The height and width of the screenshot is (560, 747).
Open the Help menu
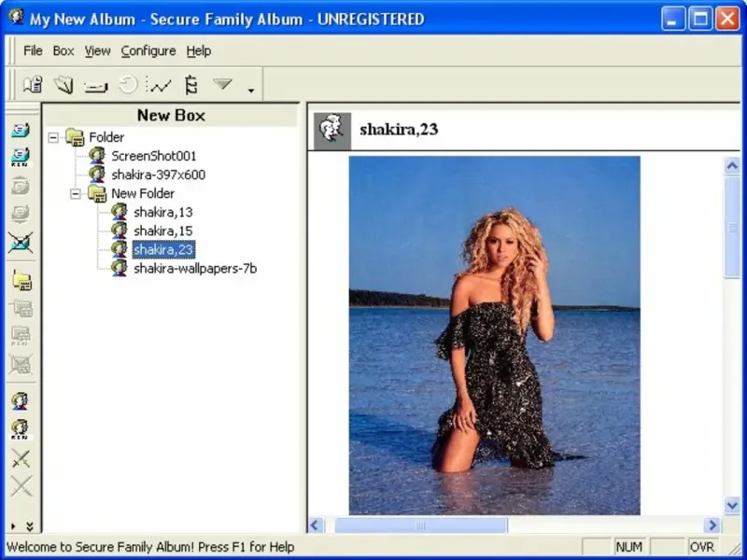click(199, 50)
